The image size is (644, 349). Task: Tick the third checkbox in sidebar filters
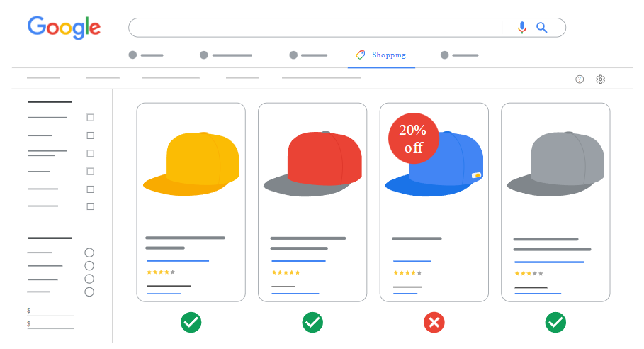91,153
